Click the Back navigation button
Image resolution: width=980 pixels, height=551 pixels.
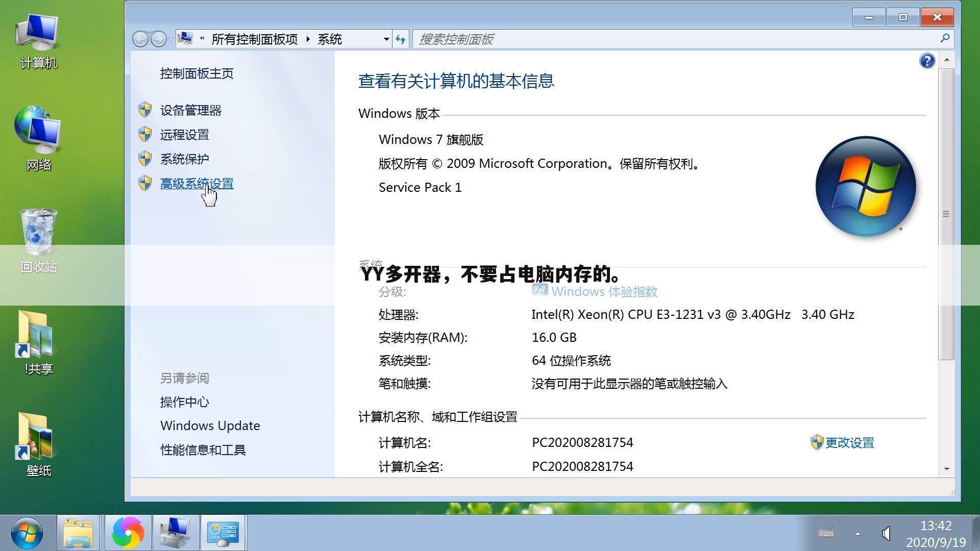click(140, 39)
